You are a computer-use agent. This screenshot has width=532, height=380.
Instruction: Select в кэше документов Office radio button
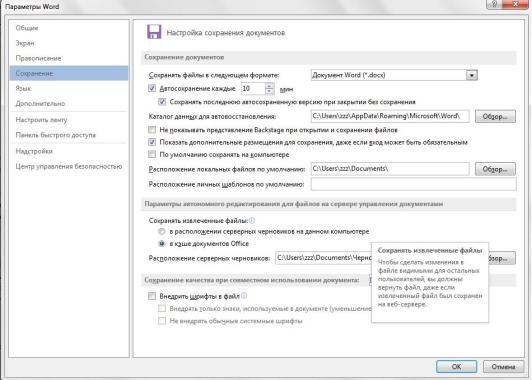pyautogui.click(x=162, y=244)
